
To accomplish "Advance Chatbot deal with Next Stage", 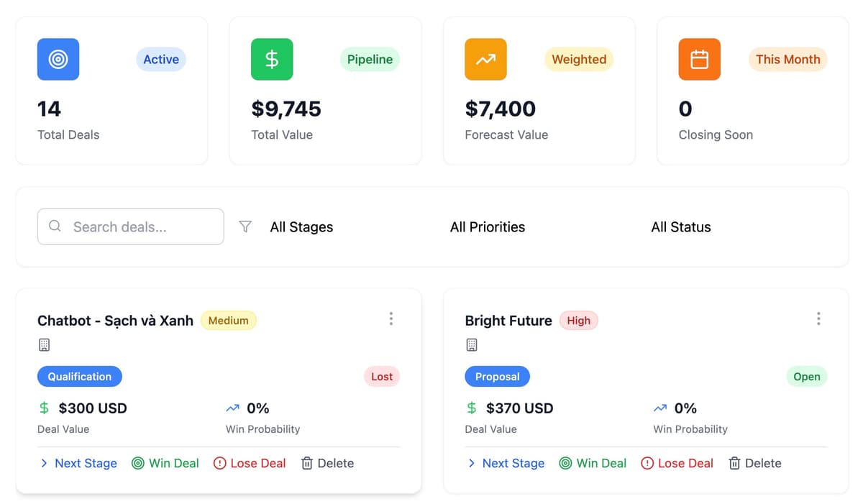I will coord(78,463).
